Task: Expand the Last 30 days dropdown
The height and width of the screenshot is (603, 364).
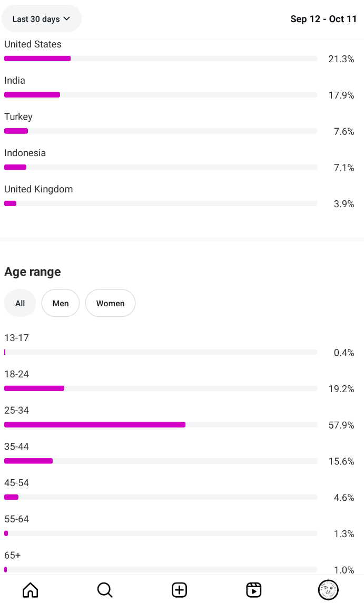Action: pyautogui.click(x=42, y=19)
